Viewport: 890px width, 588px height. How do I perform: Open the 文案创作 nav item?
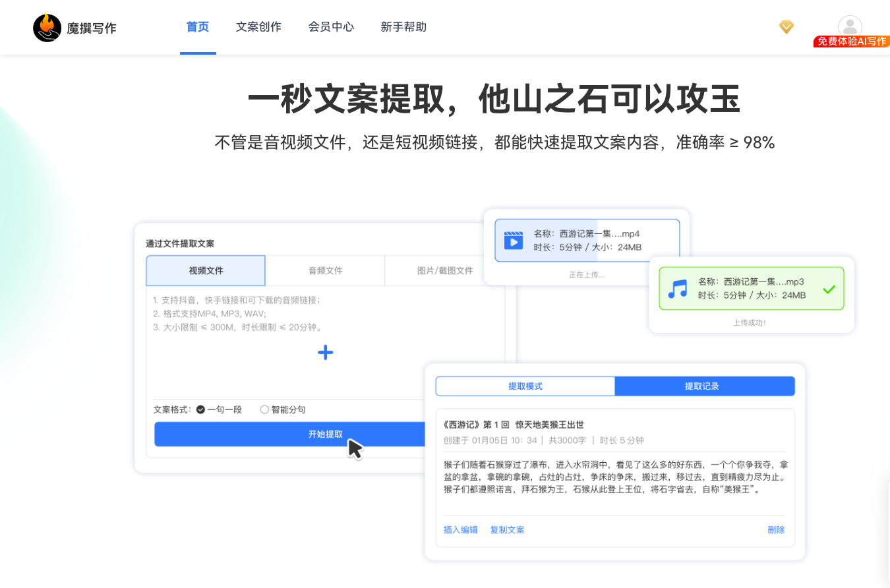pyautogui.click(x=258, y=27)
